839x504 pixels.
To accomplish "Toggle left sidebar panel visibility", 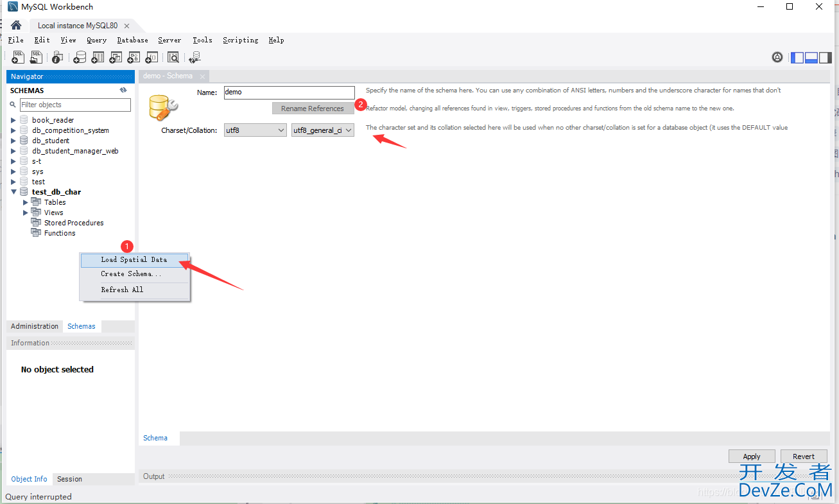I will coord(797,57).
